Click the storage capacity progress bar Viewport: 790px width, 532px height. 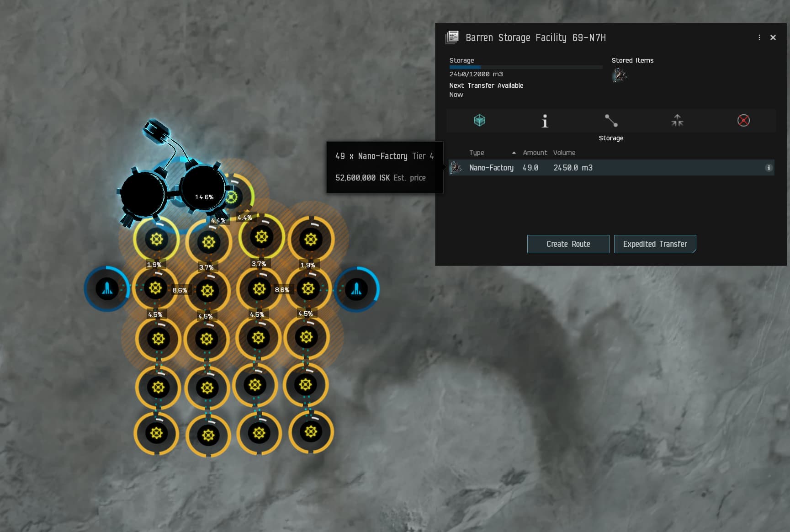[525, 67]
